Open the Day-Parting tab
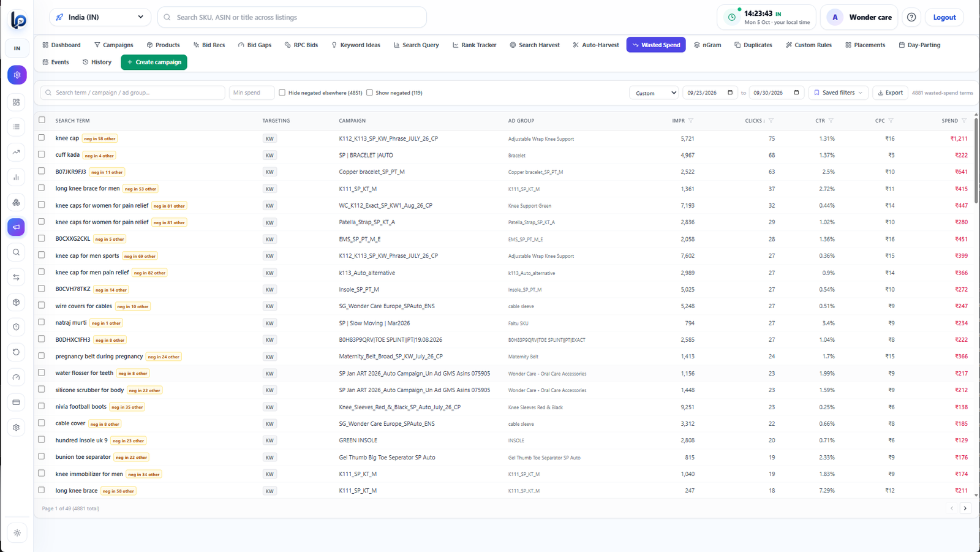This screenshot has height=552, width=980. (919, 45)
